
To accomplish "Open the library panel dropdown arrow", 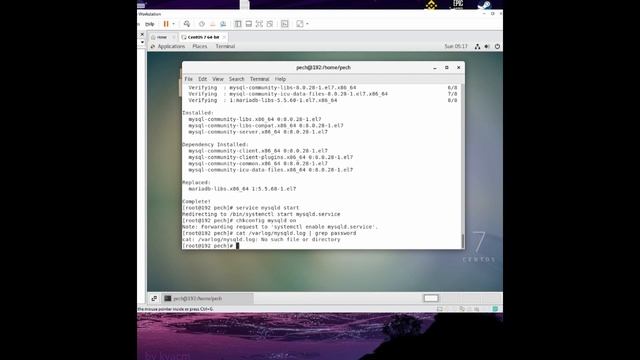I will tap(142, 42).
